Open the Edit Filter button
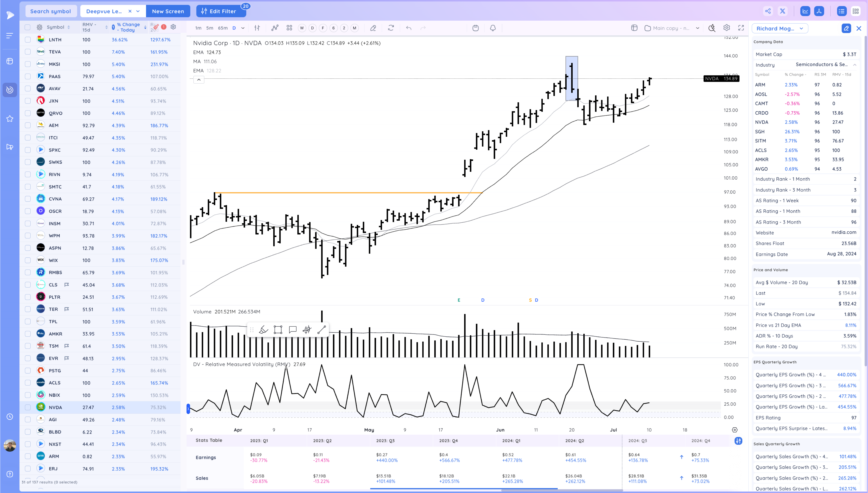Viewport: 868px width, 493px height. (219, 11)
